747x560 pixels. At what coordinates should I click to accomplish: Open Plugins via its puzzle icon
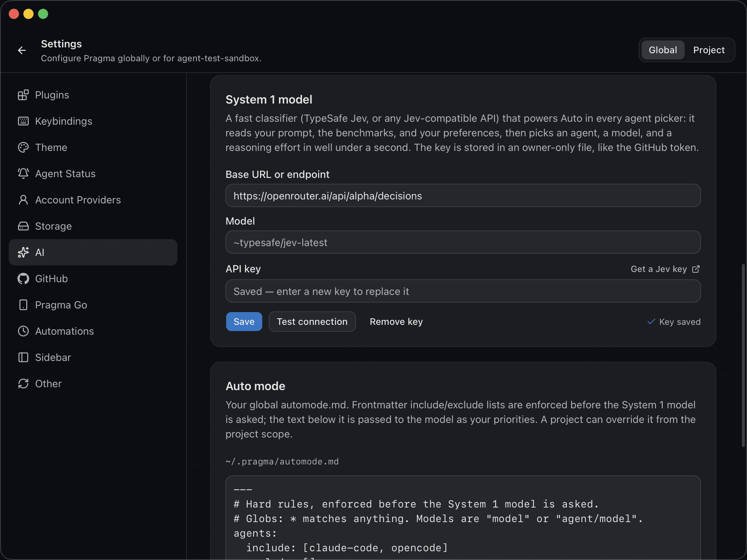click(23, 95)
